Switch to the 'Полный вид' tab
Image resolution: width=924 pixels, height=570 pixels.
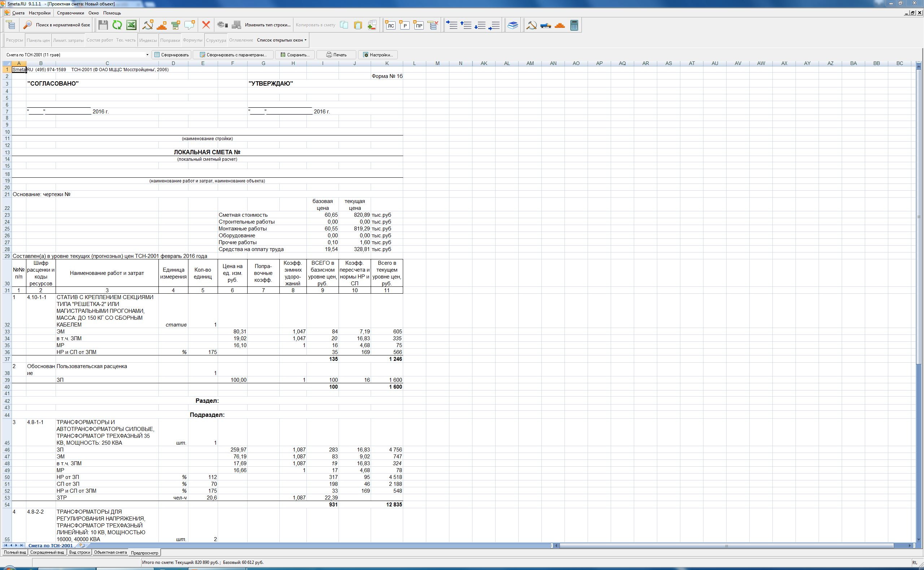point(15,552)
